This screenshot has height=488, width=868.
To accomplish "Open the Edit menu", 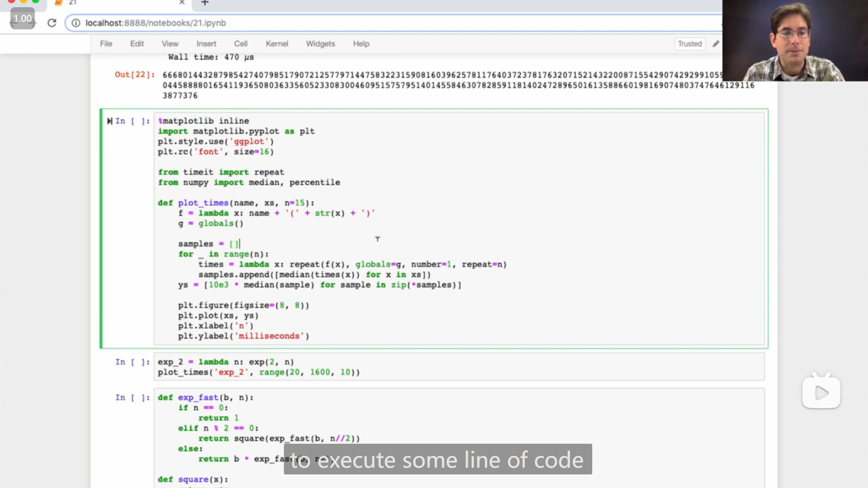I will [137, 44].
